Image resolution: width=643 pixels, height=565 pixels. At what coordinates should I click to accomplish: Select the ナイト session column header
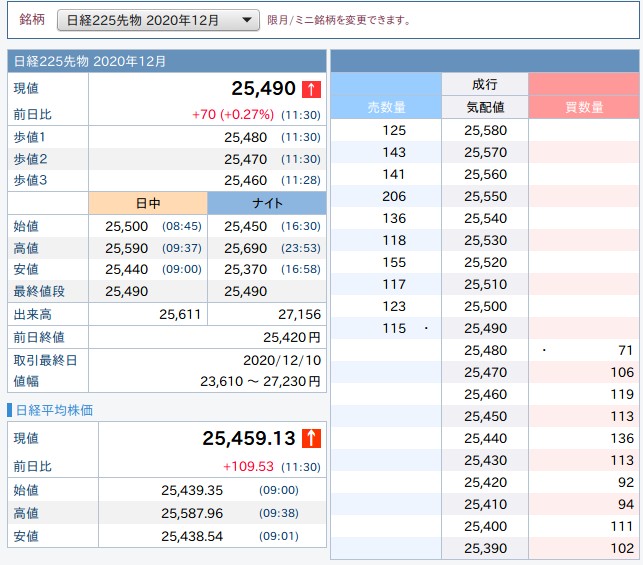(266, 203)
